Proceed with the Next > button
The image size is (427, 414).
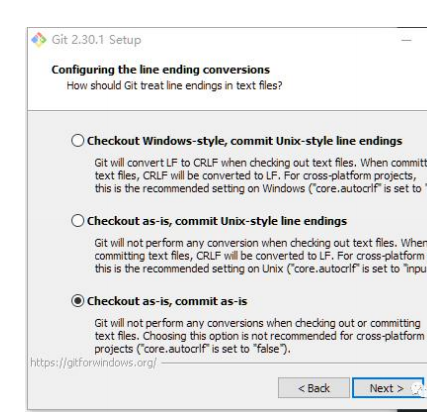point(387,388)
